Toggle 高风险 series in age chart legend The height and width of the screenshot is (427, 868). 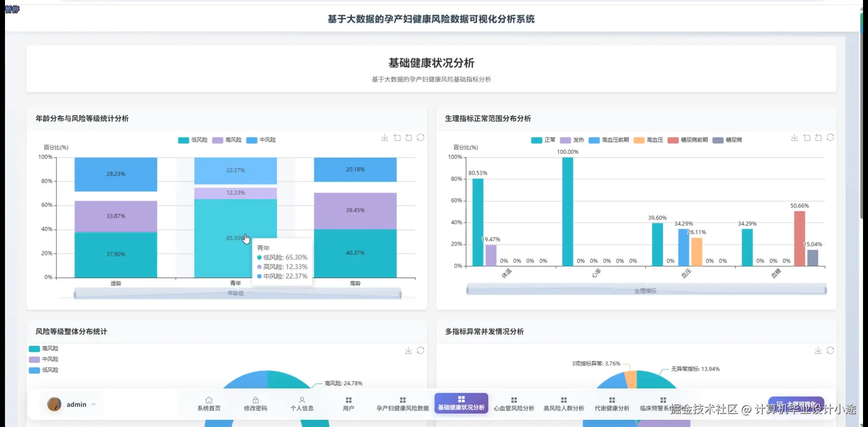(x=227, y=140)
